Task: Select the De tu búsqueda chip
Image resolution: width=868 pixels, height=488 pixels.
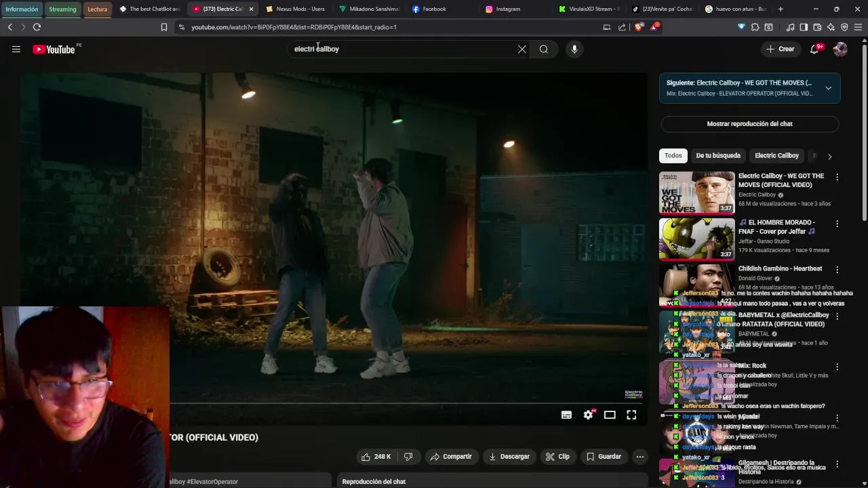Action: coord(718,156)
